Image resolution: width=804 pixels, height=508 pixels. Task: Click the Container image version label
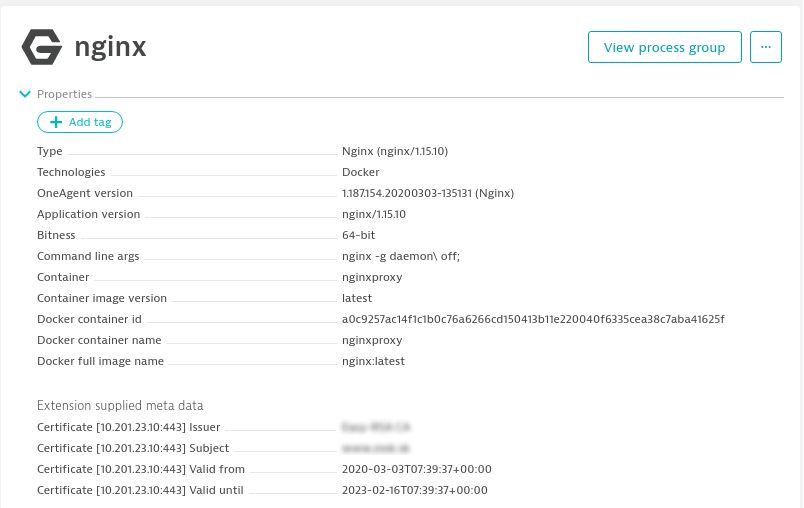tap(102, 298)
